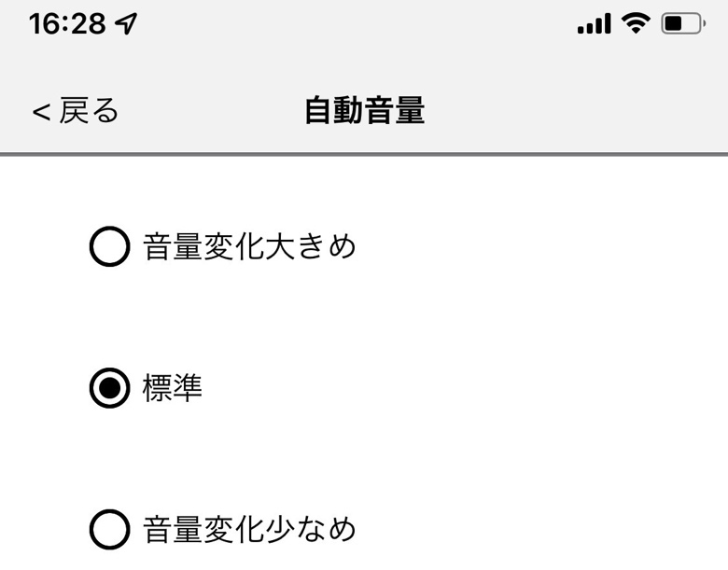Tap the Wi-Fi status icon
728x570 pixels.
[637, 24]
